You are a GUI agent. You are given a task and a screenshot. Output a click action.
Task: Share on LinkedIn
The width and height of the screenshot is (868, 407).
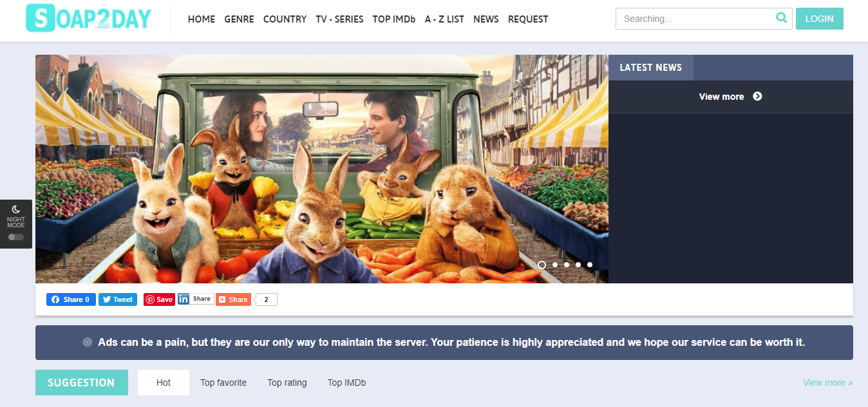pyautogui.click(x=196, y=299)
